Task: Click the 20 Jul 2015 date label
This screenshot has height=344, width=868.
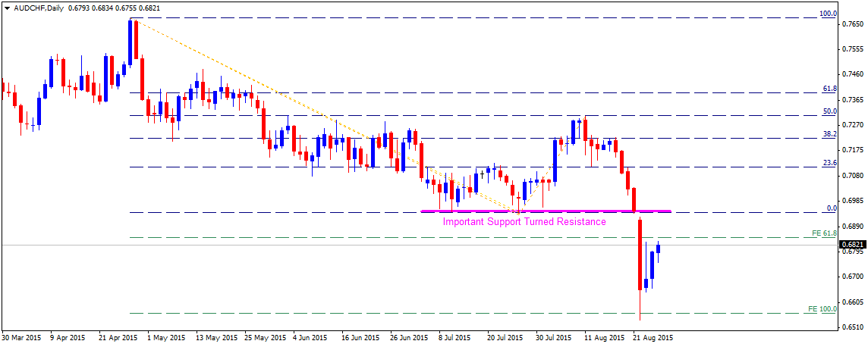Action: pyautogui.click(x=505, y=337)
